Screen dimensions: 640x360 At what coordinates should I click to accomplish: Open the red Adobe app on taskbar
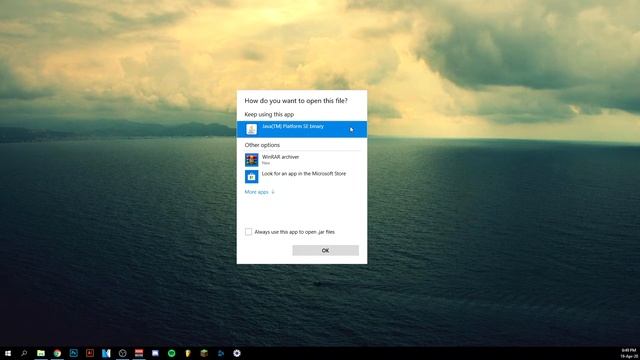click(90, 353)
